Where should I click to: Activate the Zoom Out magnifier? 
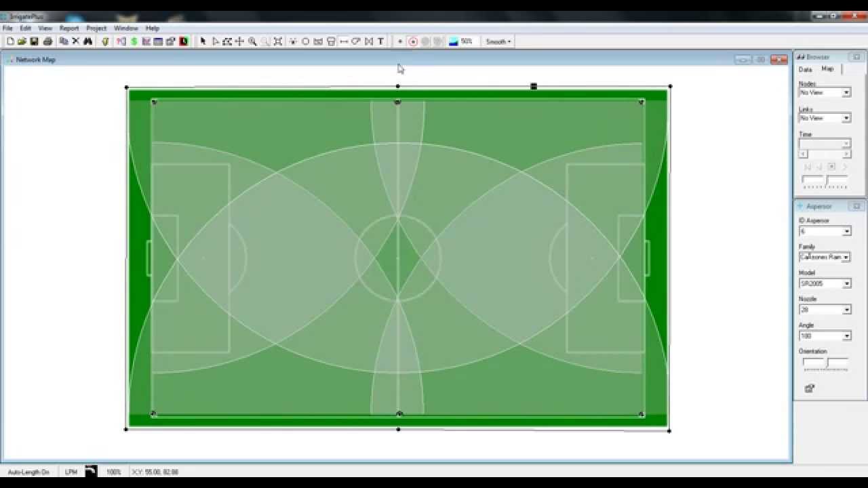coord(265,41)
